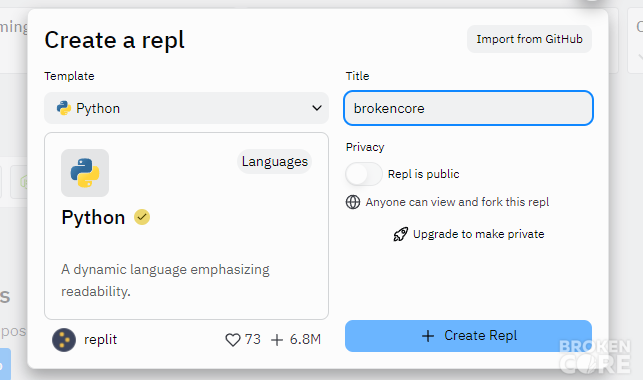
Task: Click the Create a repl dialog heading
Action: coord(114,40)
